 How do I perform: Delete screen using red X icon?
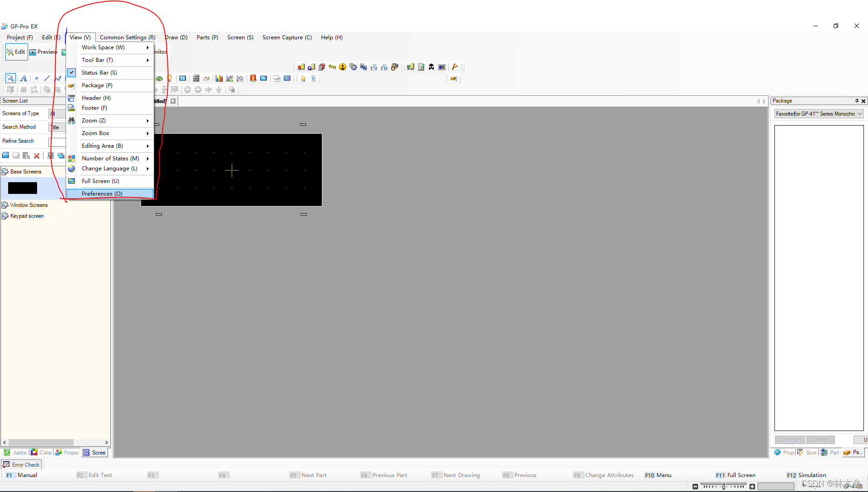[37, 155]
